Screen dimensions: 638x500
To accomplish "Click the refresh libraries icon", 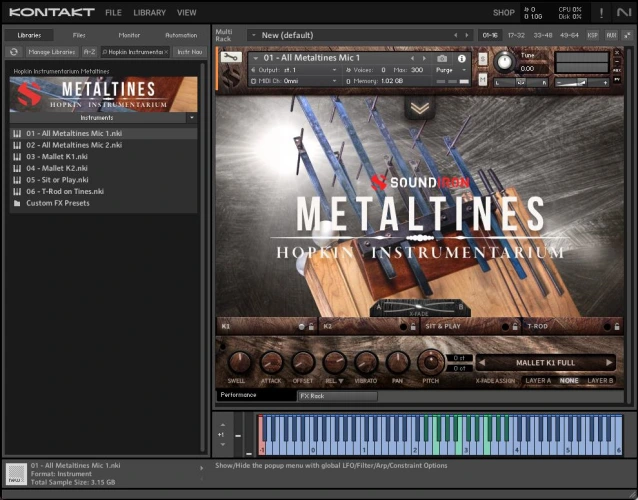I will coord(14,51).
